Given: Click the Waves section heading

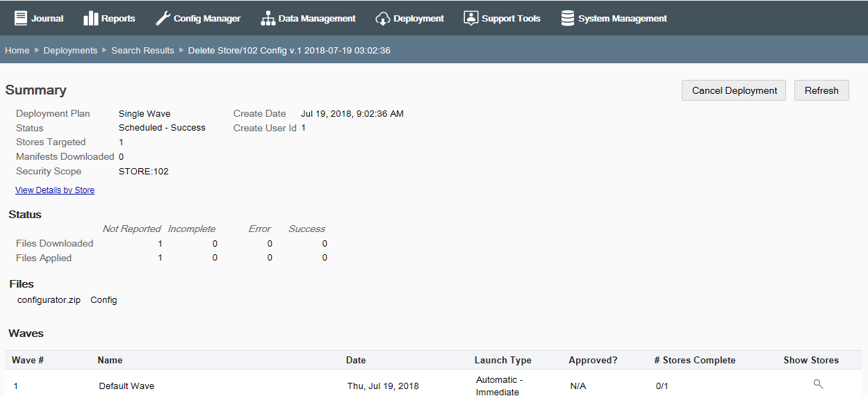Looking at the screenshot, I should click(x=26, y=333).
